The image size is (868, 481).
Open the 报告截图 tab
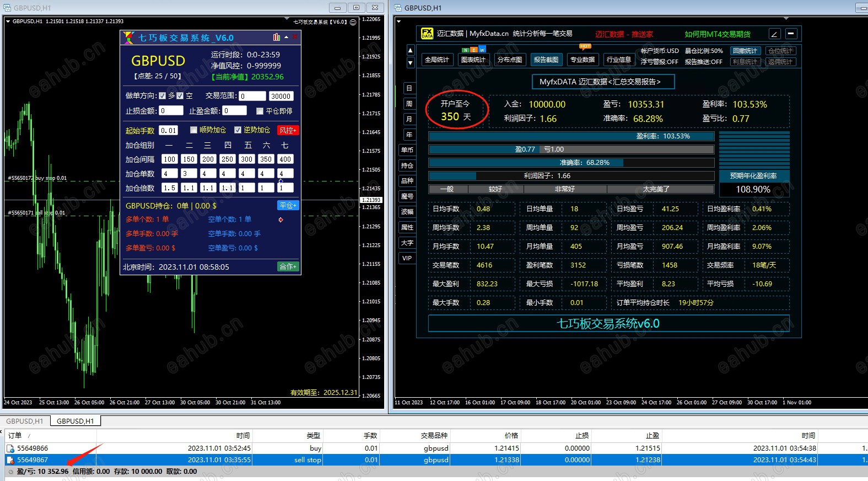546,60
